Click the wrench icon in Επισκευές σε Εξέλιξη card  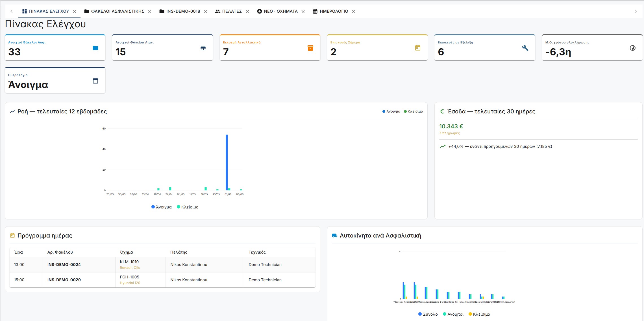click(x=525, y=48)
